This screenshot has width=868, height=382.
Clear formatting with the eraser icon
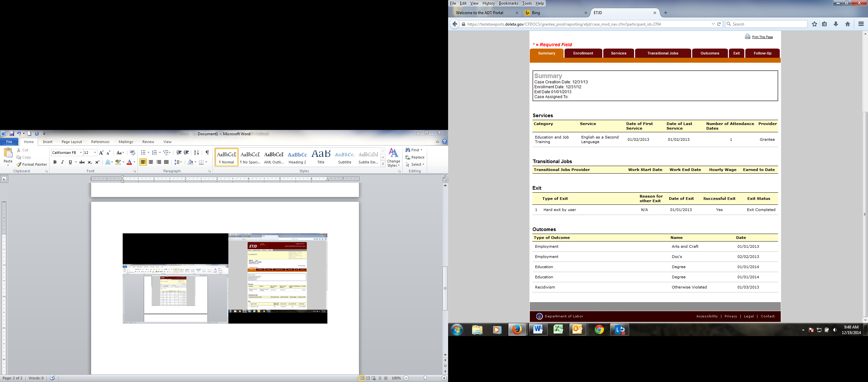132,153
